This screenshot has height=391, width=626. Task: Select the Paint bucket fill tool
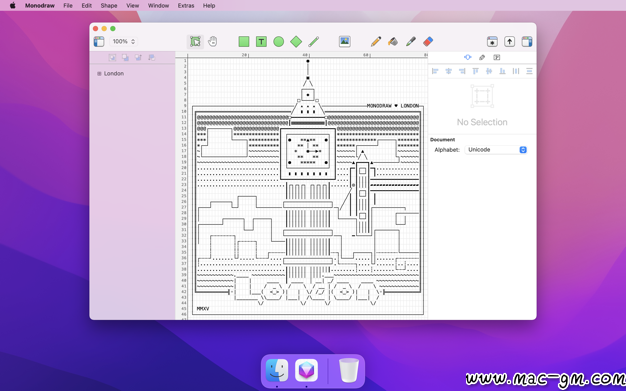point(393,42)
